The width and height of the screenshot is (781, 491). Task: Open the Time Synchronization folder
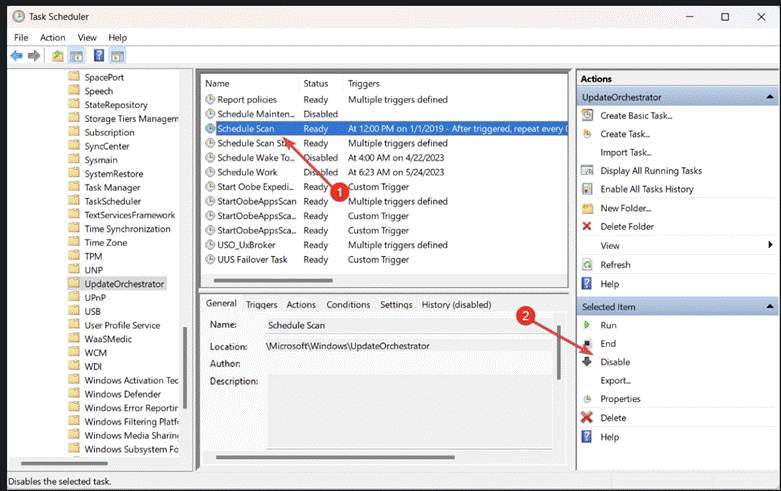point(127,229)
